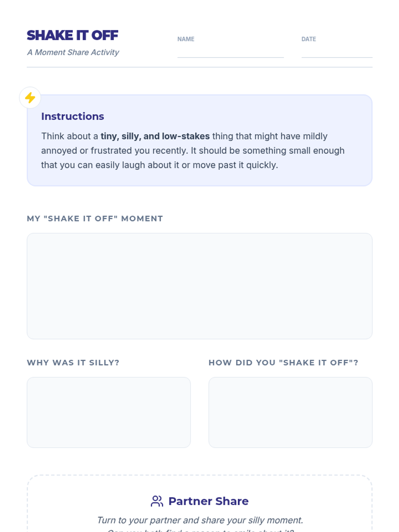Click the yellow lightning bolt icon
The width and height of the screenshot is (399, 532).
[x=30, y=98]
